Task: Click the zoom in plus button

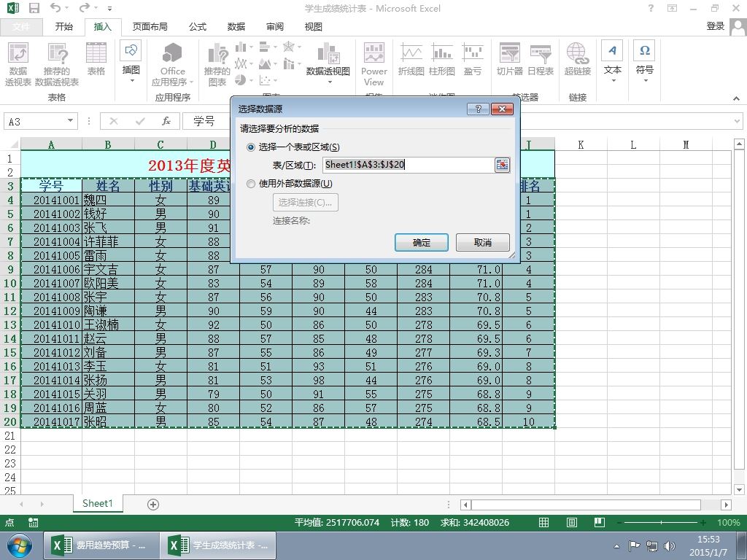Action: pyautogui.click(x=704, y=522)
